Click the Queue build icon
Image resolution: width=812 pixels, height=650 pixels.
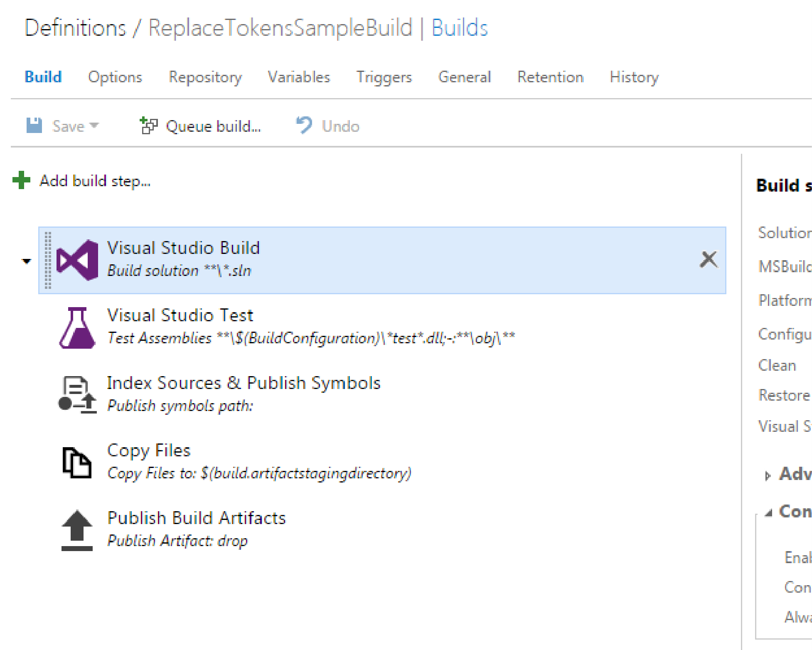(149, 125)
